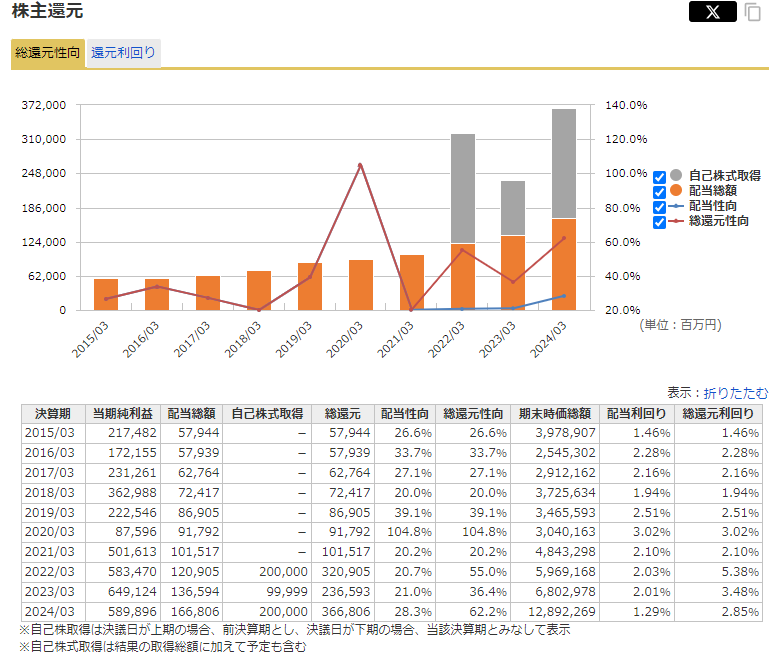Click the grey bar segment for 2022/03
Screen dimensions: 780x662
(462, 188)
